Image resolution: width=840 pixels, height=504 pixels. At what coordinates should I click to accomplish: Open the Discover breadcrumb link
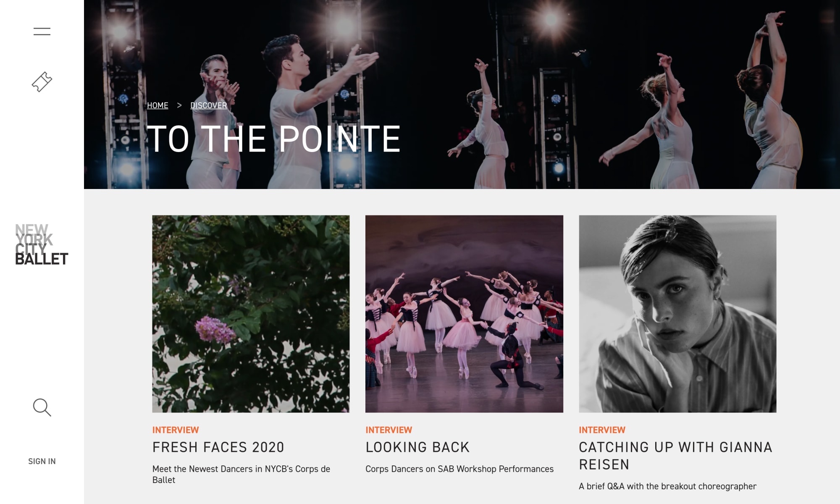(x=208, y=105)
